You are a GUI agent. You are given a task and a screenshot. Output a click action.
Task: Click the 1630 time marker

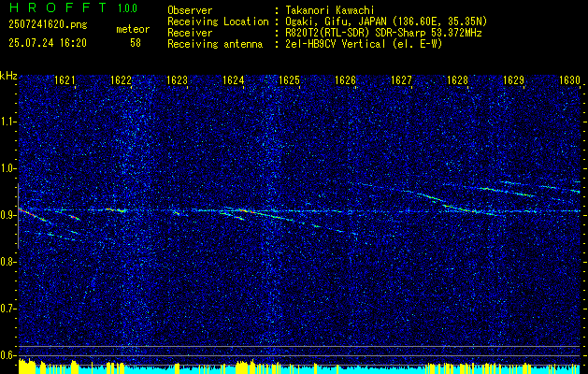click(569, 79)
